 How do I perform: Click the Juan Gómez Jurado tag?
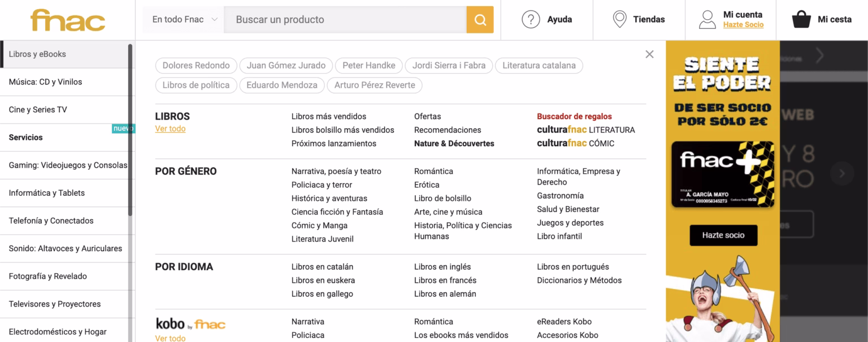(x=286, y=65)
